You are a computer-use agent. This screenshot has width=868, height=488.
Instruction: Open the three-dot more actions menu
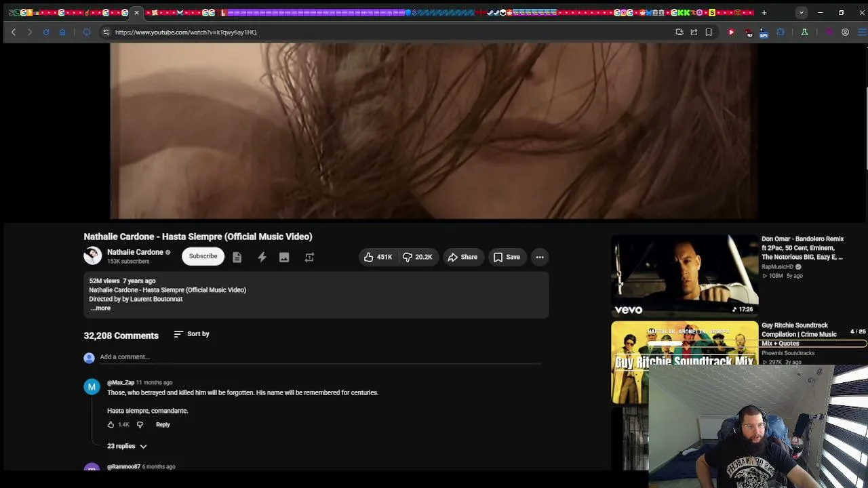540,257
